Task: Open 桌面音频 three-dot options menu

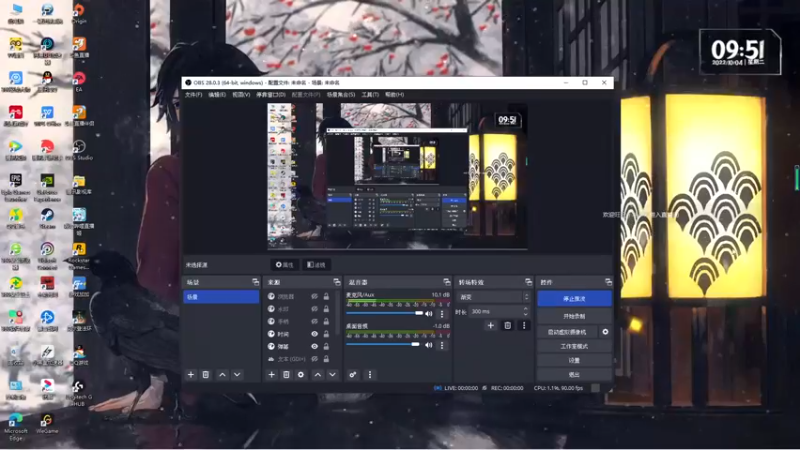Action: pyautogui.click(x=442, y=345)
